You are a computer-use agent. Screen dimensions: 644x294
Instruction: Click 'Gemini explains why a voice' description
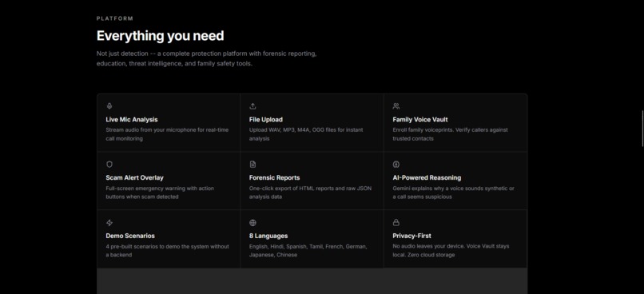[453, 193]
